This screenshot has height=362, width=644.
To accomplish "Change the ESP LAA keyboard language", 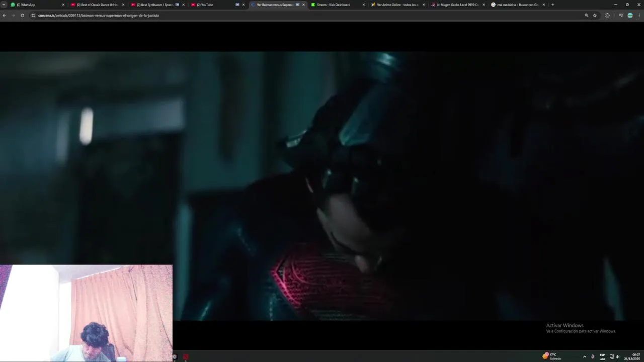I will coord(602,356).
